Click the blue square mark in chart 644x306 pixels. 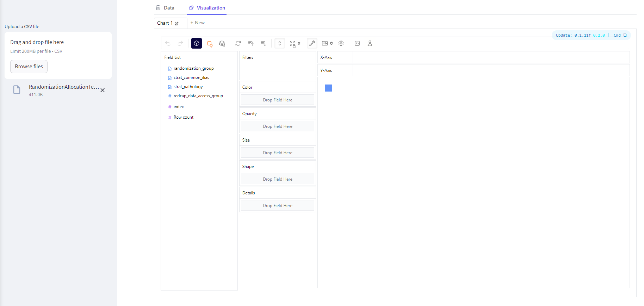coord(329,88)
